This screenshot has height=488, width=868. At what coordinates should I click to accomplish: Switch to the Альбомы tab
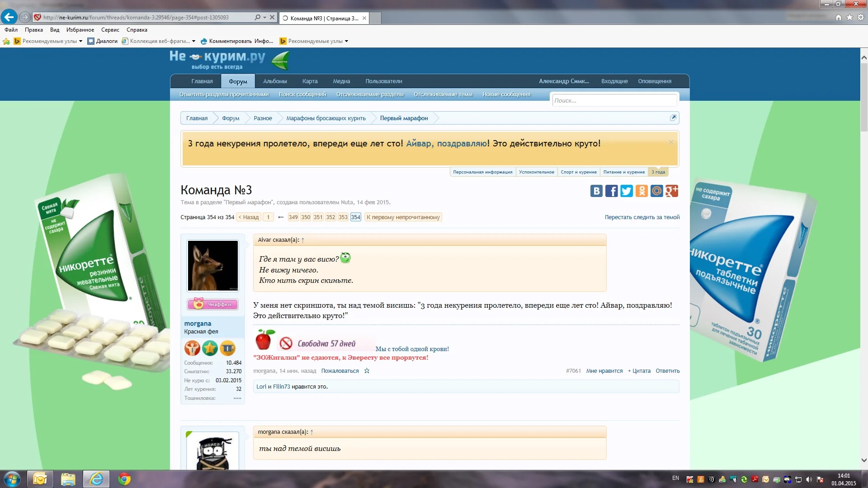point(275,81)
